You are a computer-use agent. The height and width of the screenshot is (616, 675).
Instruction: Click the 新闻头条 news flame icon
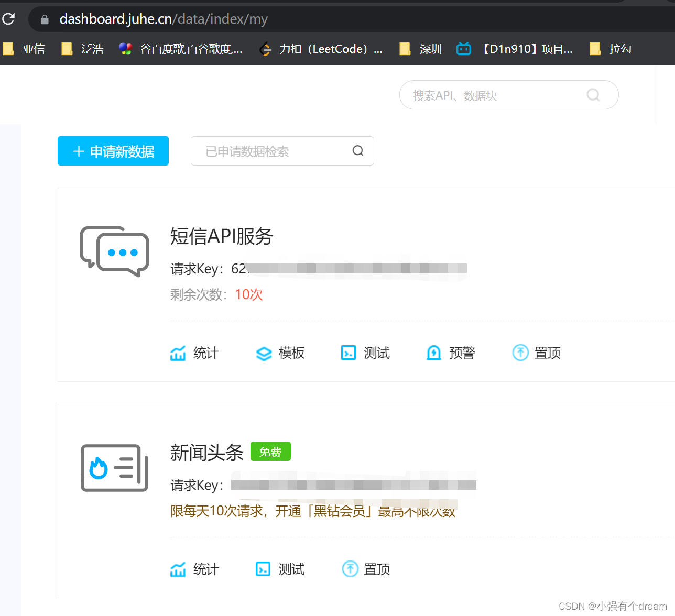coord(115,468)
